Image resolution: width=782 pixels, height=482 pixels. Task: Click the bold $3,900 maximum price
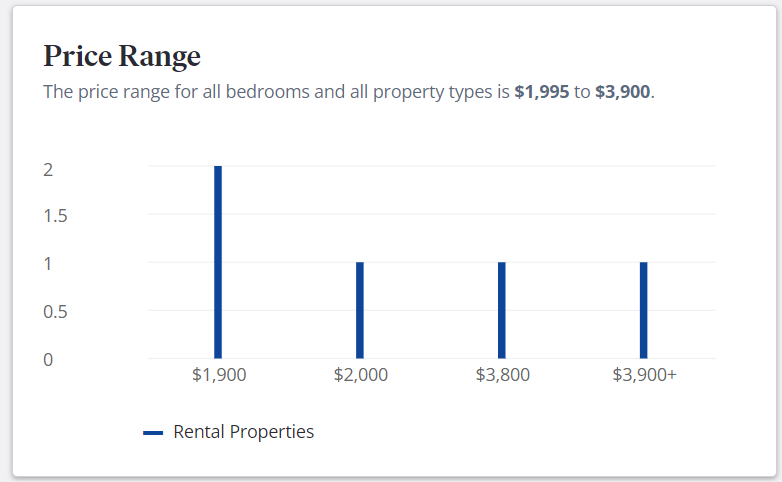point(622,92)
